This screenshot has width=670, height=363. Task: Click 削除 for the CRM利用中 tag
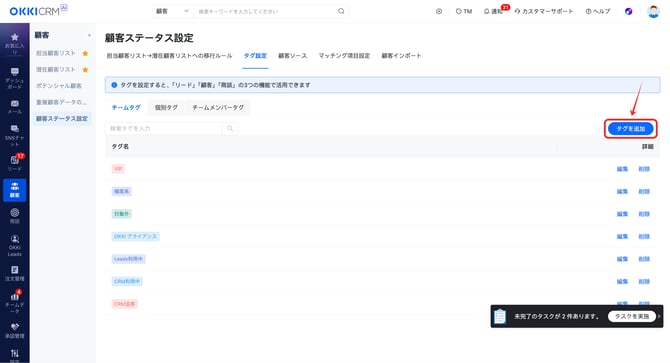pos(644,282)
